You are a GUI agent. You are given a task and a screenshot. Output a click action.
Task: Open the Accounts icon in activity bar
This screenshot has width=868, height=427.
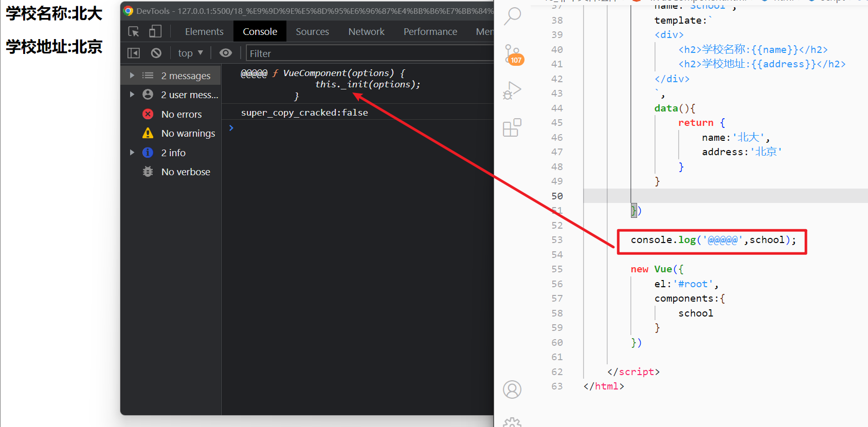(x=512, y=389)
